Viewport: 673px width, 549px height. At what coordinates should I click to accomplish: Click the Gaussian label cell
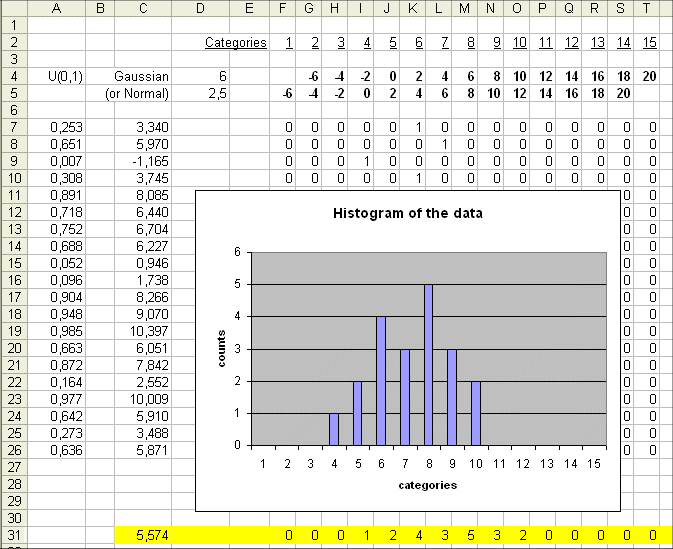pos(144,76)
